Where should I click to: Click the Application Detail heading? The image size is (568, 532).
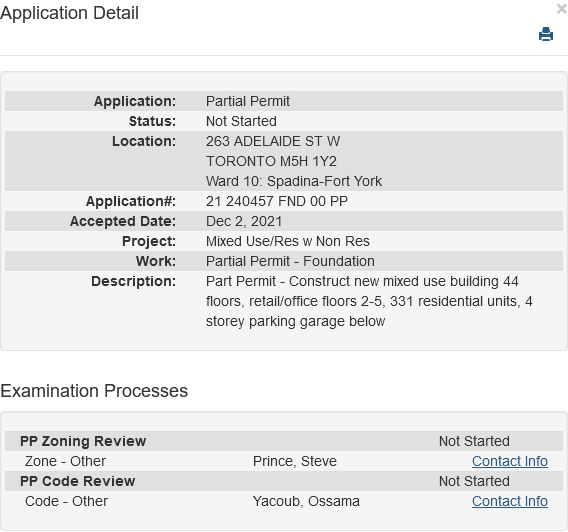click(x=69, y=13)
